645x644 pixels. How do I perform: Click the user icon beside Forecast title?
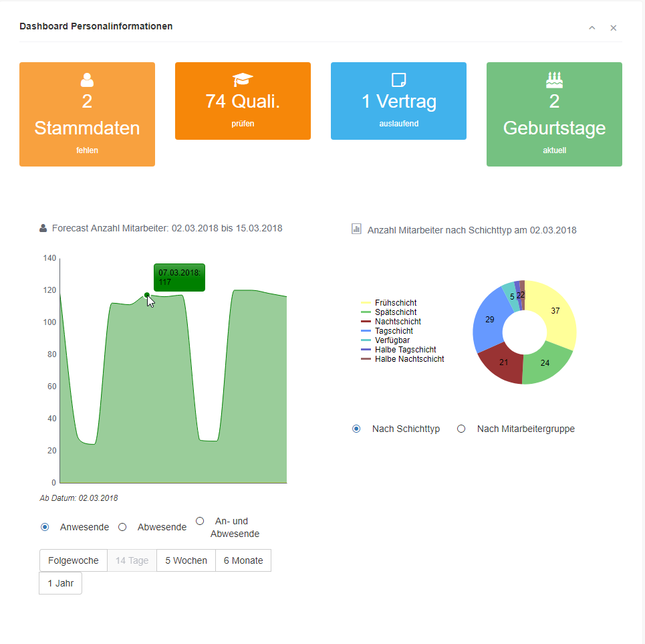[43, 229]
